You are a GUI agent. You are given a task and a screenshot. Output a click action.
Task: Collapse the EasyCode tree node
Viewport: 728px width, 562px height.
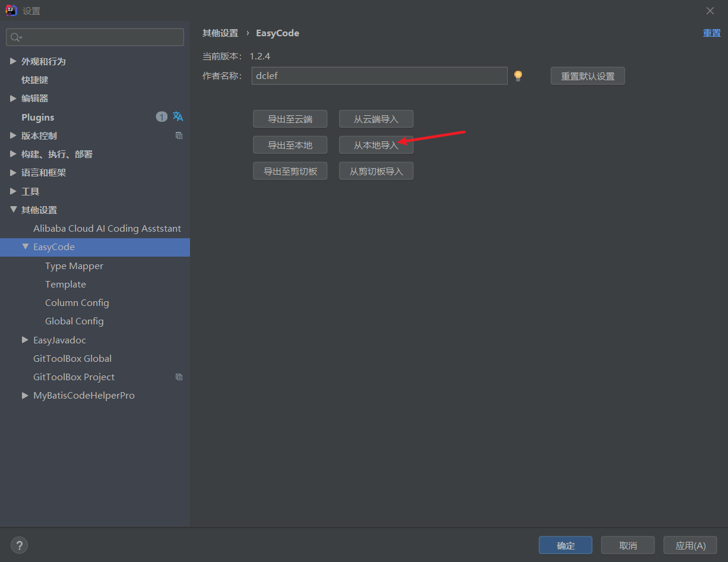pyautogui.click(x=25, y=247)
